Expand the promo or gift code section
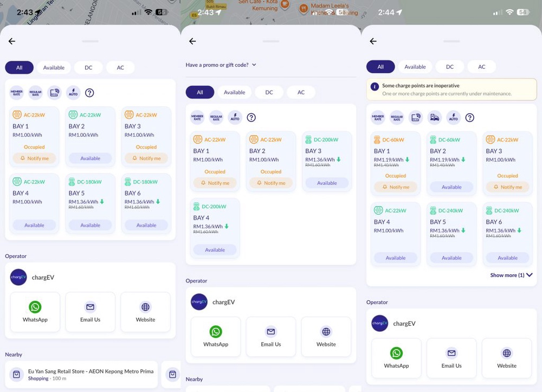The height and width of the screenshot is (392, 542). point(221,65)
